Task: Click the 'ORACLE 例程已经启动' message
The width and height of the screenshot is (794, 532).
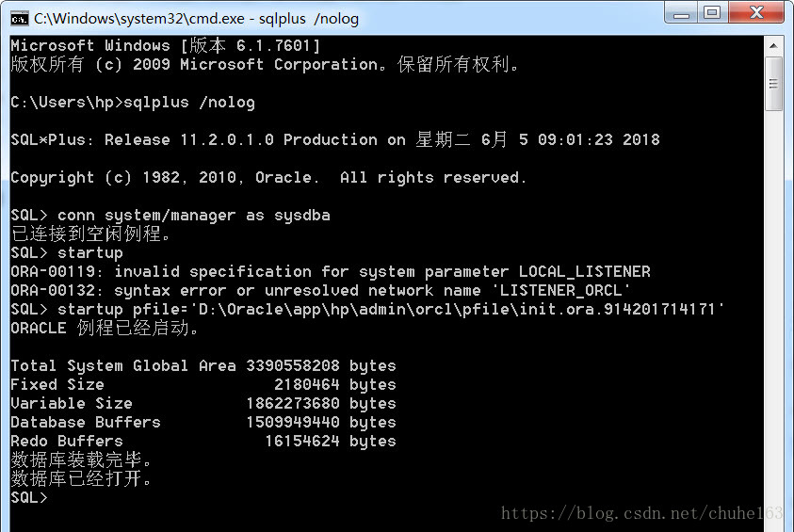Action: 105,328
